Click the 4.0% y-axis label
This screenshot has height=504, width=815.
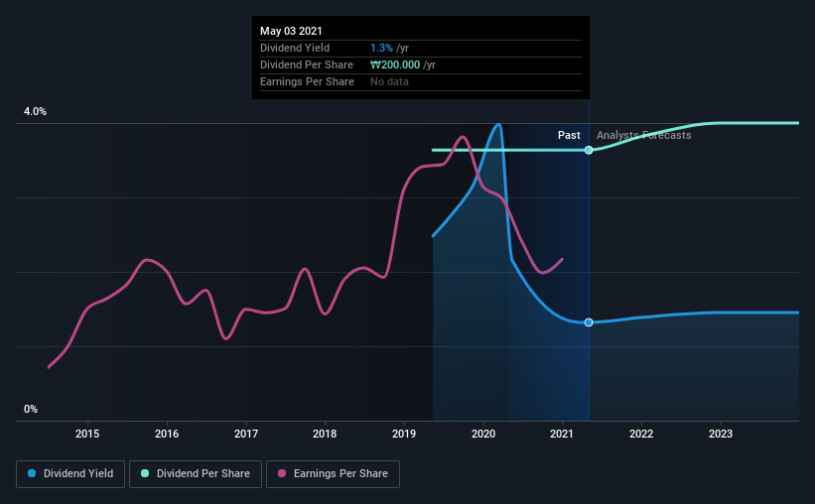pyautogui.click(x=35, y=112)
